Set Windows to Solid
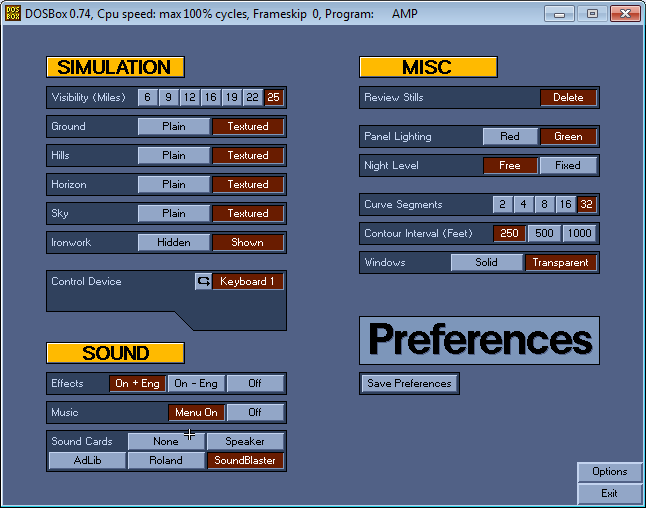The image size is (646, 508). pos(487,263)
